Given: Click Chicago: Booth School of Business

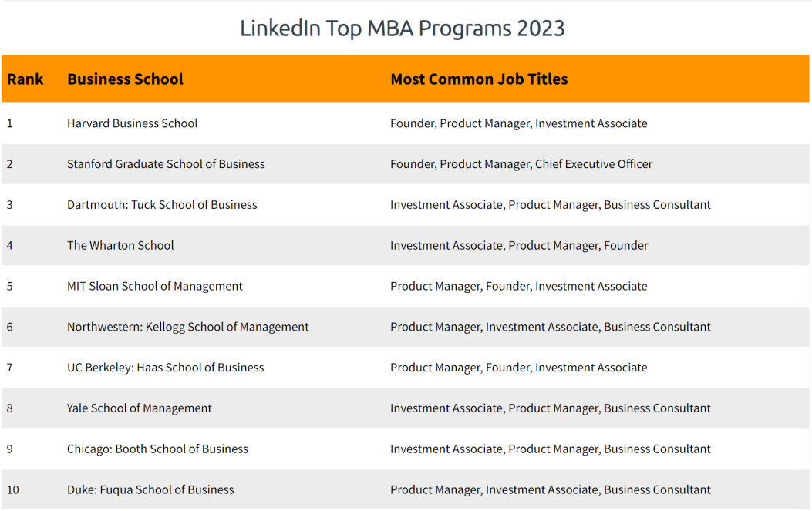Looking at the screenshot, I should 157,449.
